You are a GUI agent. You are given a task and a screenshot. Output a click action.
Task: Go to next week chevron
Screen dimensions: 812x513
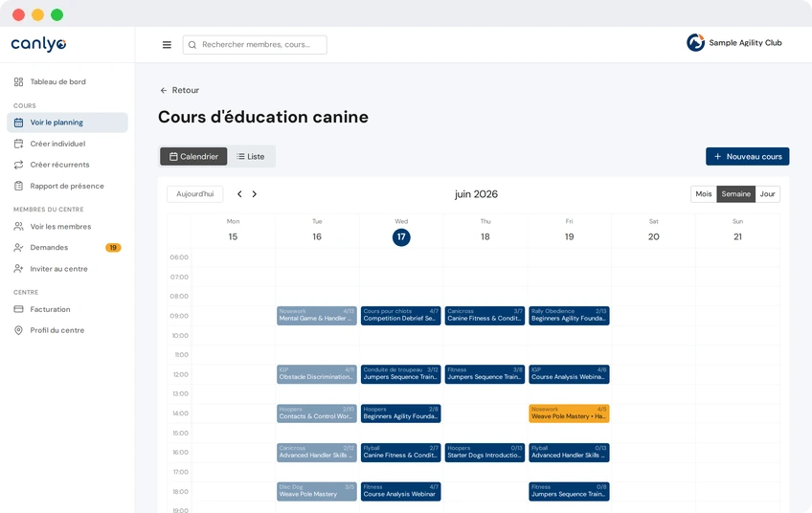[255, 194]
